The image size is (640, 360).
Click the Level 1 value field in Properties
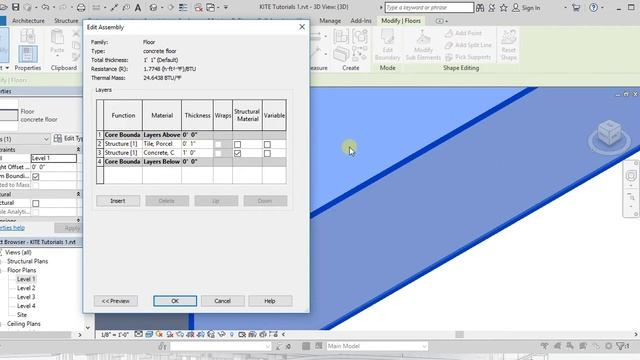(x=53, y=158)
